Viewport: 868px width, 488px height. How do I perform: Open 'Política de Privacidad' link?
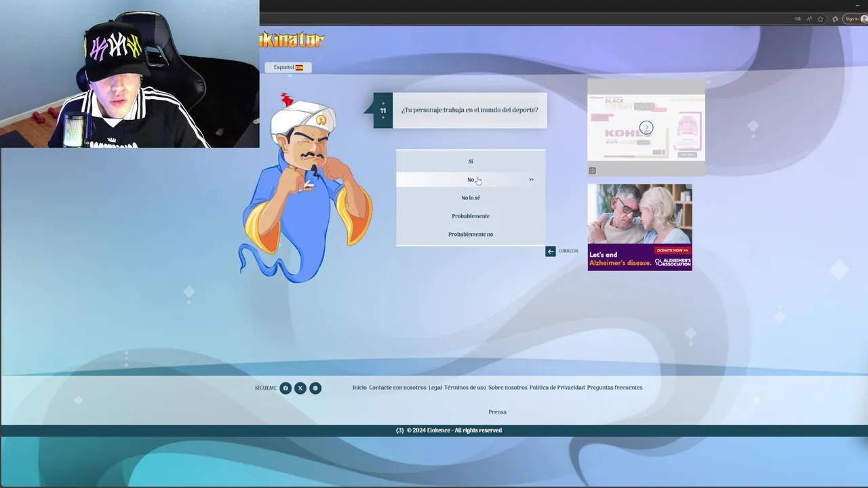(x=557, y=388)
